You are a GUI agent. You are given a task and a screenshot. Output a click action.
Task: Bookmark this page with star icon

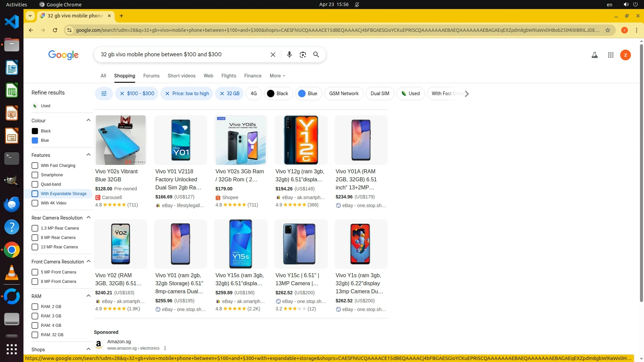point(608,30)
